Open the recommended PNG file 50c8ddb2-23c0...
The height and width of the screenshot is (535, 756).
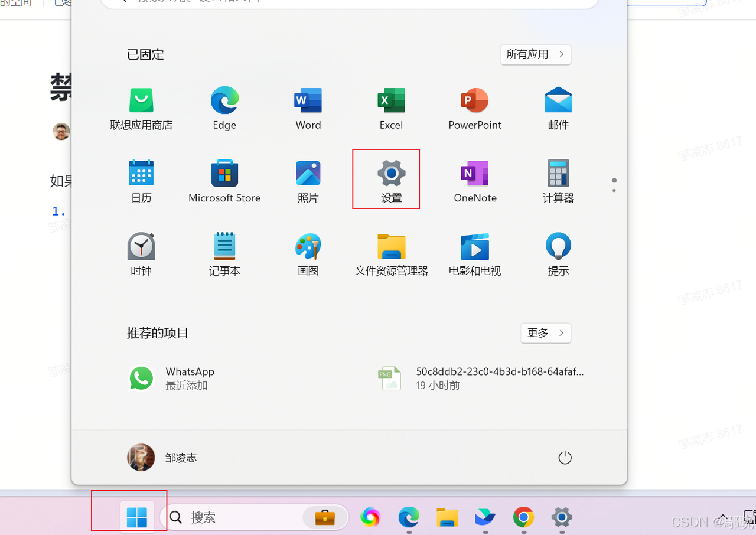481,379
